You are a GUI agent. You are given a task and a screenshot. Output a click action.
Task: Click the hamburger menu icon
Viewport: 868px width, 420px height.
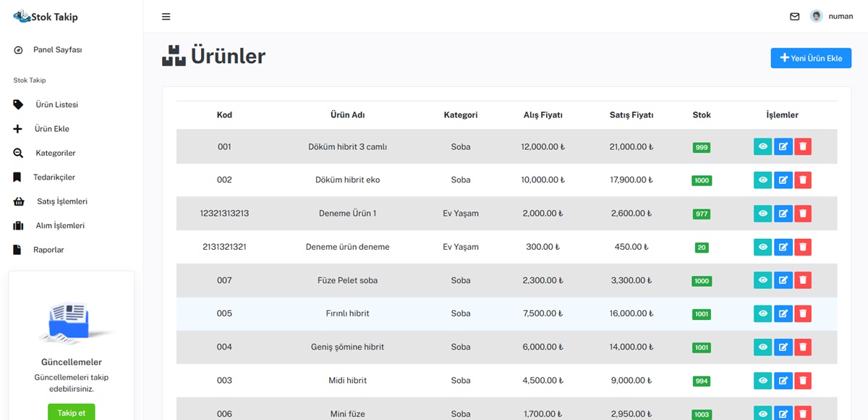166,17
